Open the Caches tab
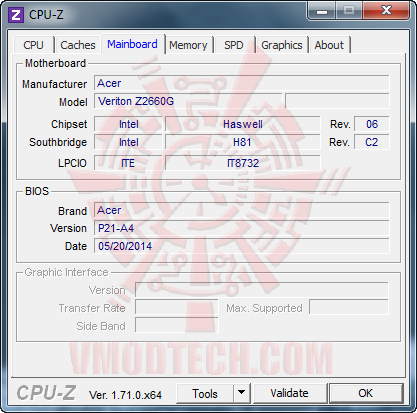417x413 pixels. click(x=78, y=45)
